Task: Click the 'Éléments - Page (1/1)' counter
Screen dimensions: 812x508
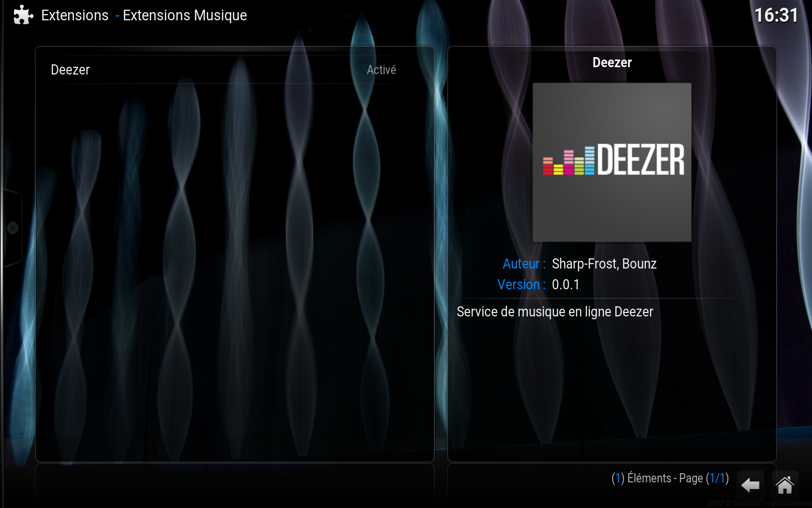Action: point(670,478)
